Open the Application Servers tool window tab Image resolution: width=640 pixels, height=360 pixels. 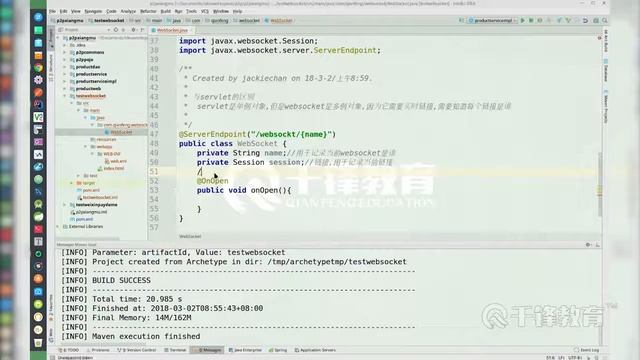(x=315, y=350)
